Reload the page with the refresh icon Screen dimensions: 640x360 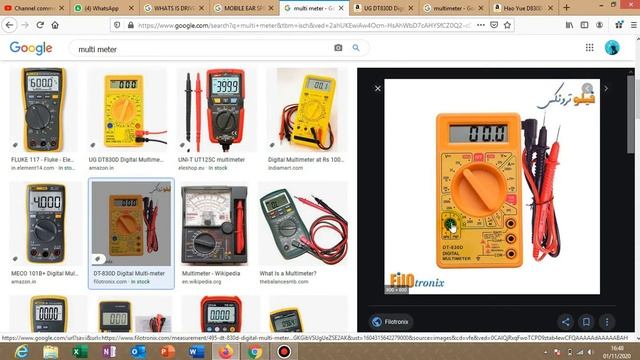[x=40, y=25]
